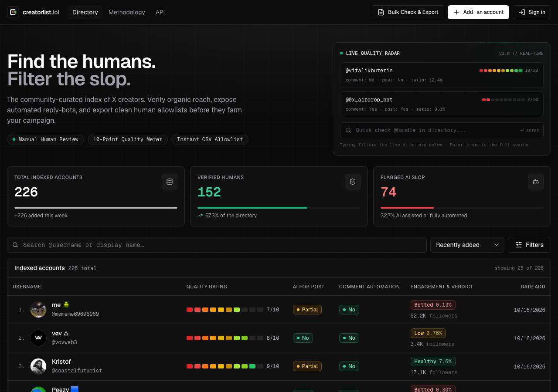Click the avatar of @mememe69696969

(38, 310)
